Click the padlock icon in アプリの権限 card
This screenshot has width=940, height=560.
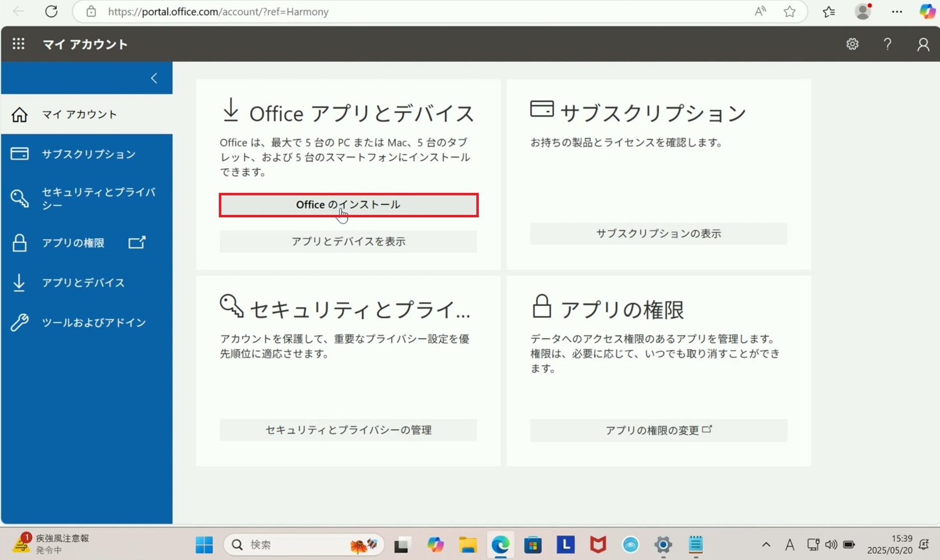(541, 306)
